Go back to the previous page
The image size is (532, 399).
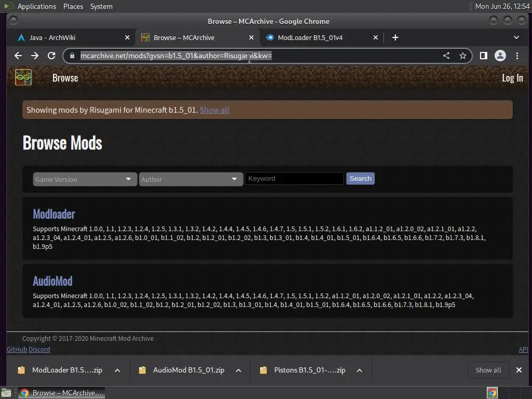18,56
